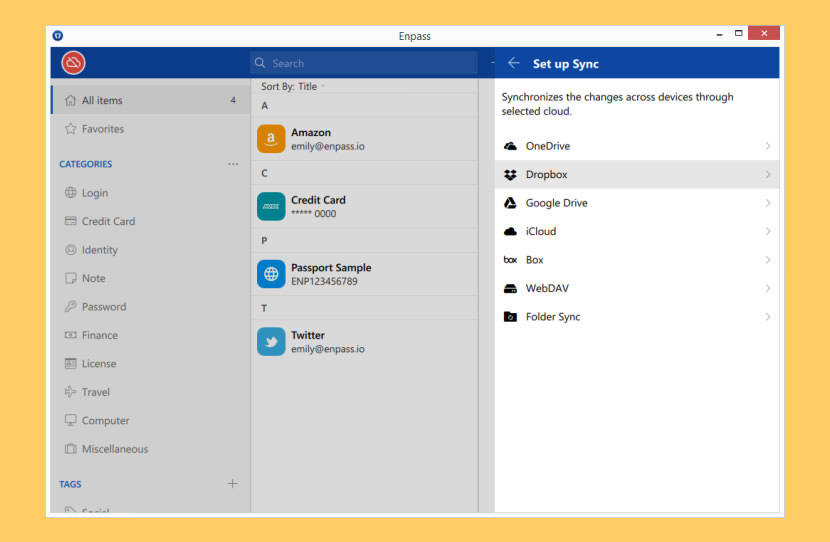The height and width of the screenshot is (542, 830).
Task: Choose WebDAV label for sync
Action: coord(547,288)
